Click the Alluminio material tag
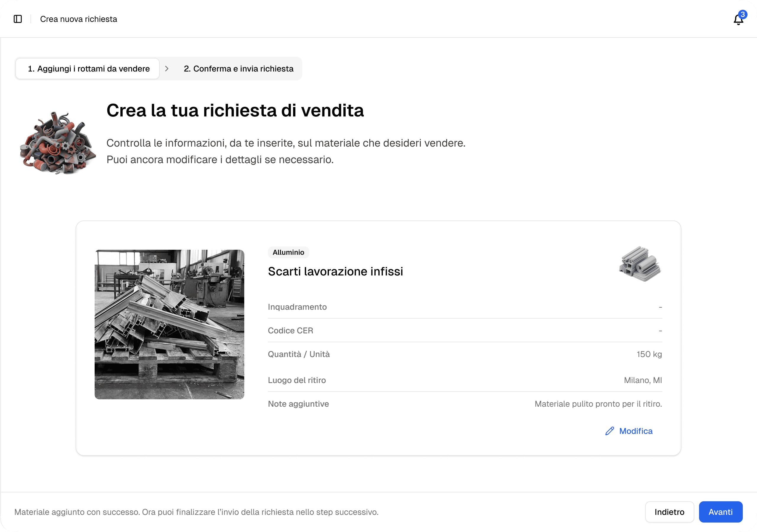757x532 pixels. 289,252
